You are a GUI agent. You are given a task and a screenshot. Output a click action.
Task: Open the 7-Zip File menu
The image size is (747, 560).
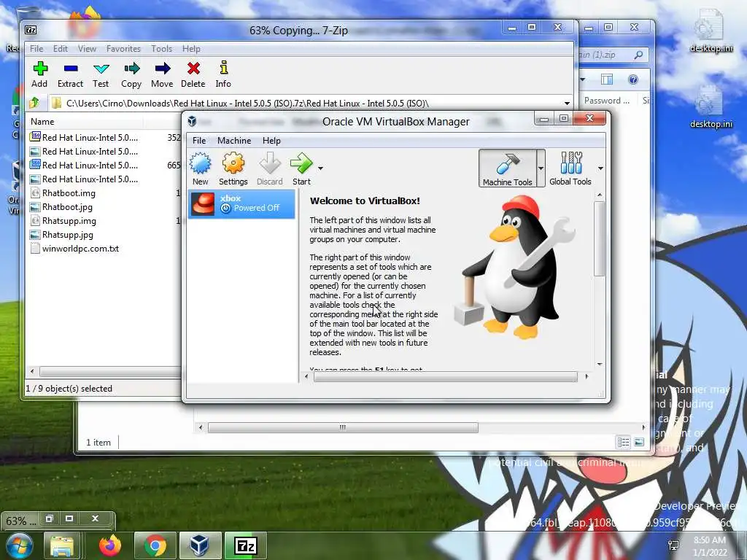click(36, 49)
